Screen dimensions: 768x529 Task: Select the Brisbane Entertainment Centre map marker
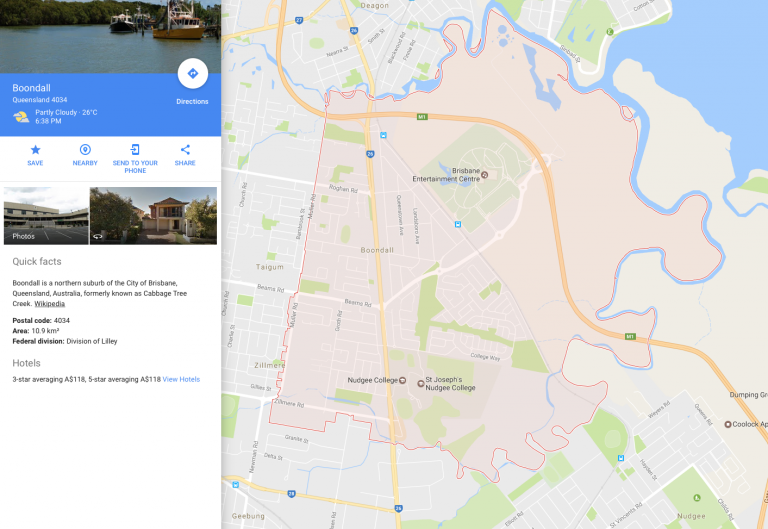484,174
